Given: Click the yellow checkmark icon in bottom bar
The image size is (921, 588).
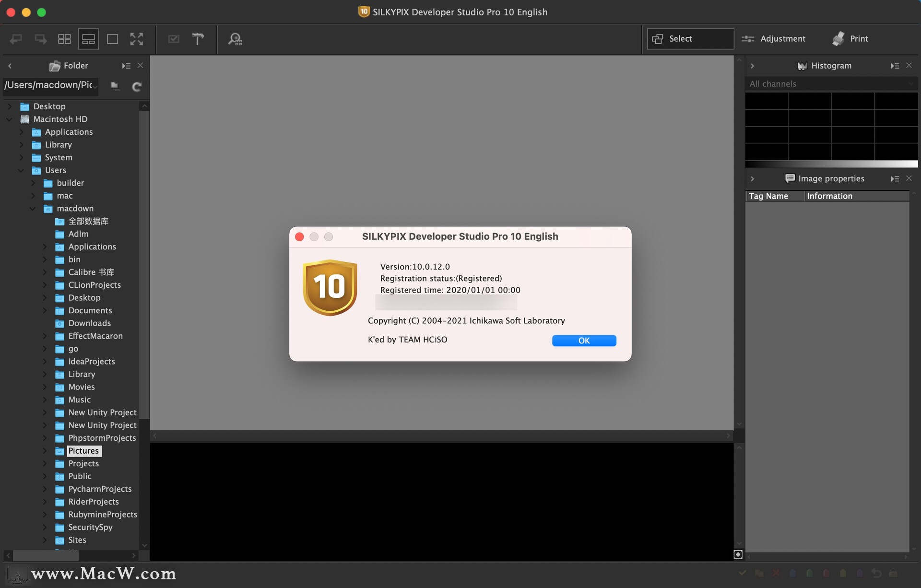Looking at the screenshot, I should click(742, 573).
